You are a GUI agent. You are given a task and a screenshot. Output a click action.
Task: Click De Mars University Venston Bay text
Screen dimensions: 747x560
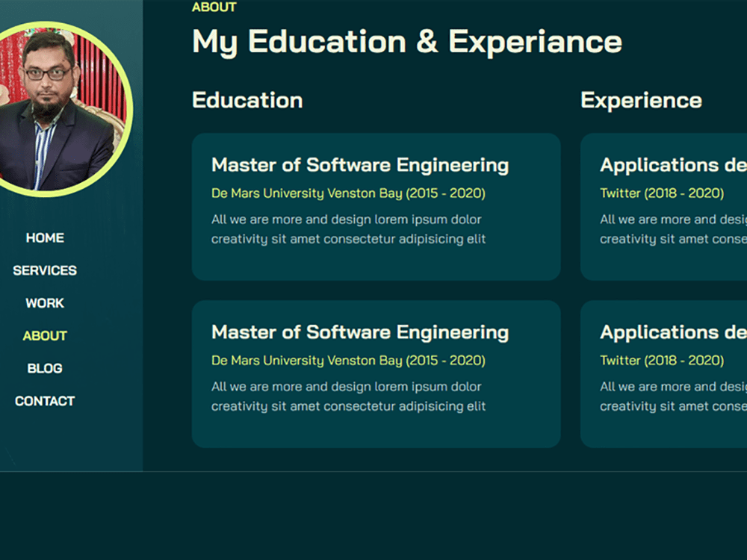point(348,193)
